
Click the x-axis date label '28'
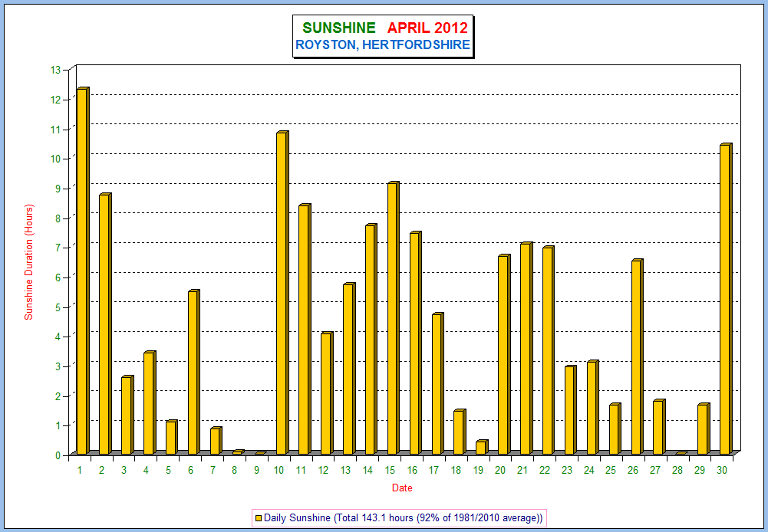point(677,471)
